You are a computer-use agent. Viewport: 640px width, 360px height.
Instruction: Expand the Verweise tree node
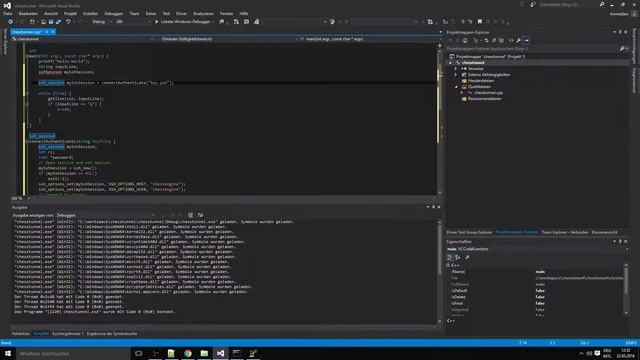[456, 69]
